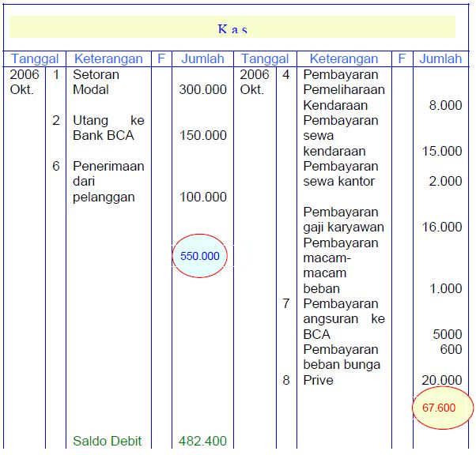Click the Setoran Modal description
The height and width of the screenshot is (455, 476).
point(96,82)
